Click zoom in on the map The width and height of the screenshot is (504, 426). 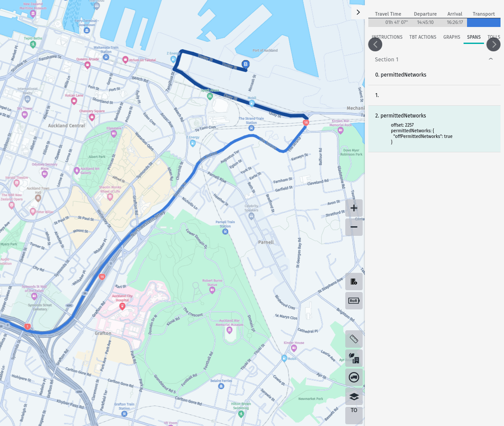pos(354,208)
